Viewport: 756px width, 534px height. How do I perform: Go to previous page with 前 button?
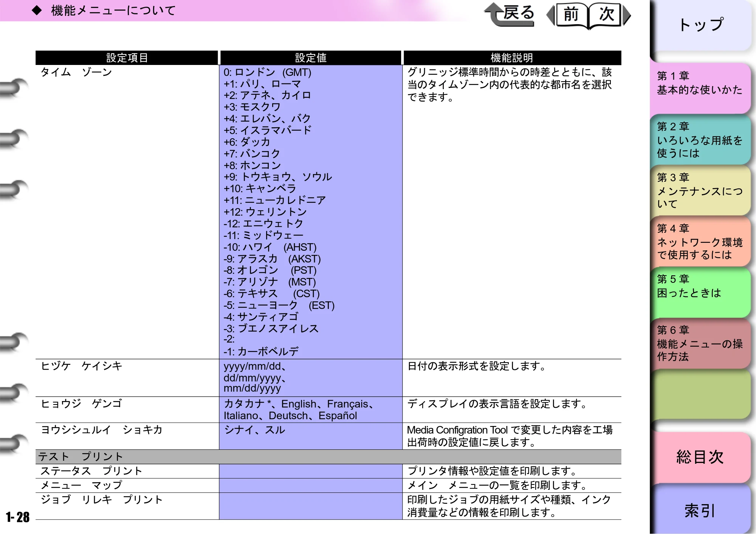[x=570, y=15]
